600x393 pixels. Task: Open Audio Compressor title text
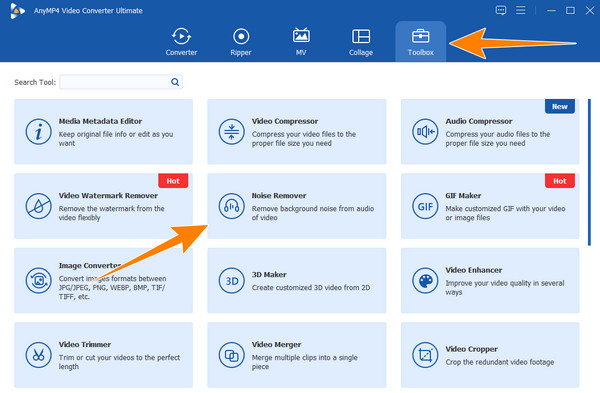point(479,121)
